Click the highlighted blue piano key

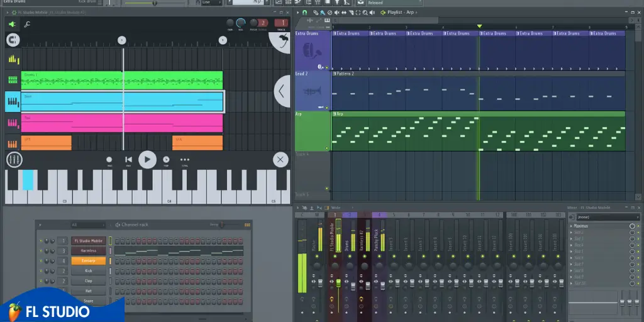pyautogui.click(x=28, y=180)
